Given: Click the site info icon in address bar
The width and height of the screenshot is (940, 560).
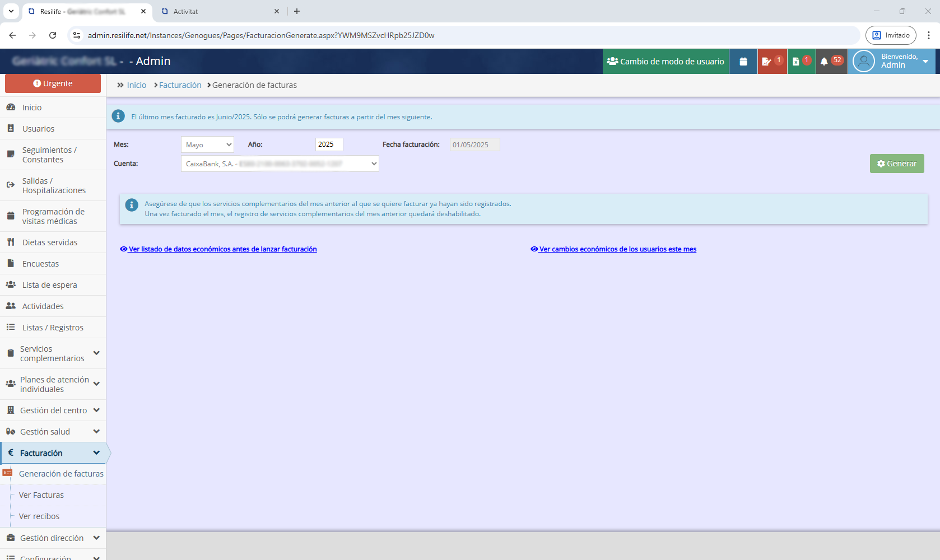Looking at the screenshot, I should click(77, 35).
